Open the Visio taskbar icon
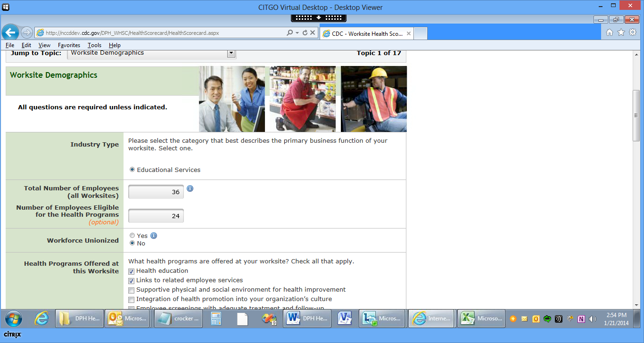 click(x=345, y=319)
